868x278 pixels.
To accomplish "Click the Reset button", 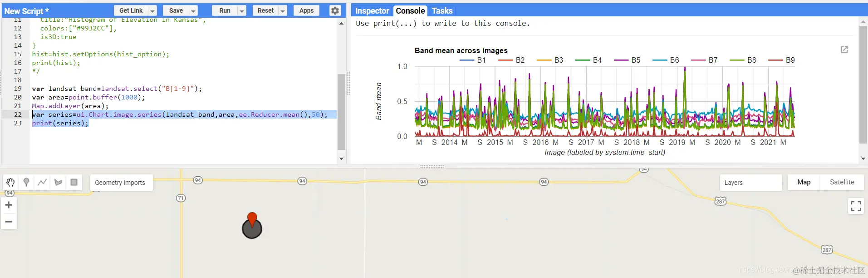I will pyautogui.click(x=265, y=10).
